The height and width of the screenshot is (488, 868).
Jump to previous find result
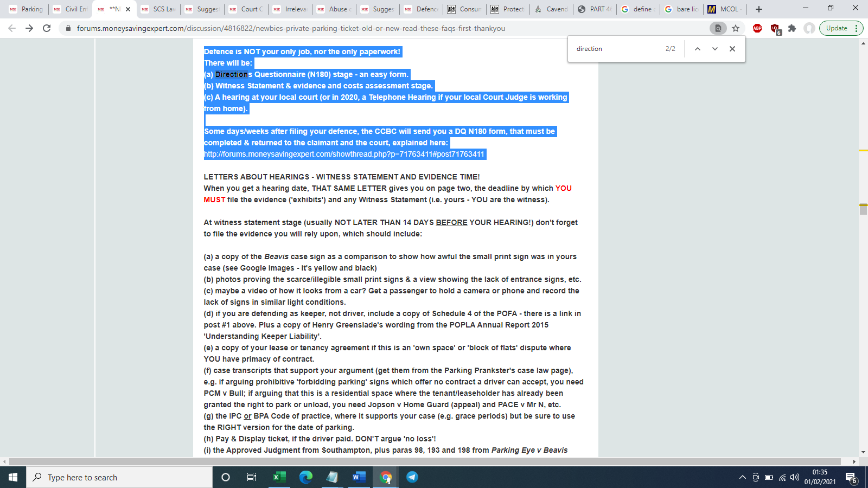pos(698,49)
